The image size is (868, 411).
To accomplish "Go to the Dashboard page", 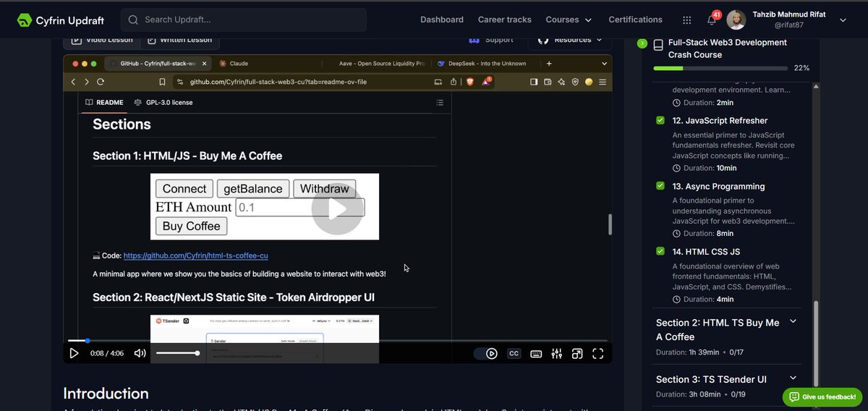I will 442,20.
